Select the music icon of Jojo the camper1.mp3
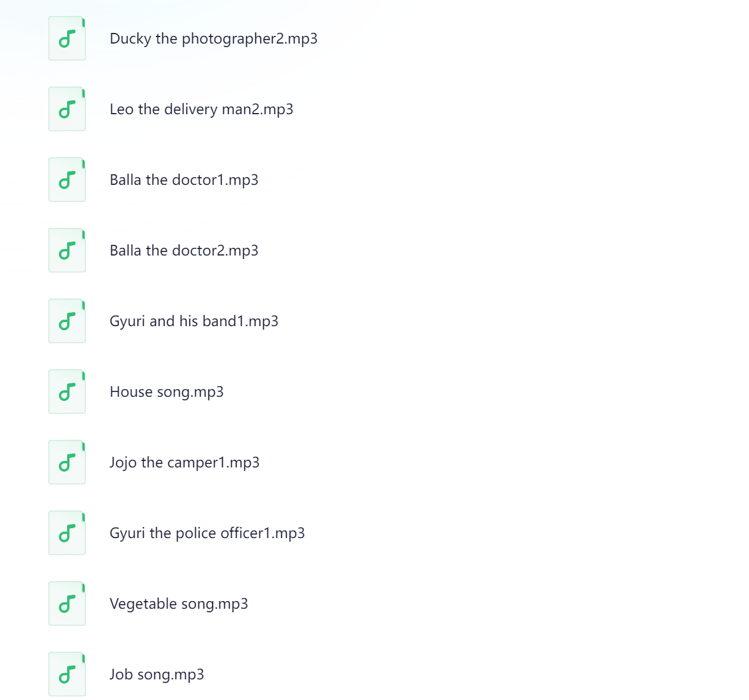 [x=67, y=462]
